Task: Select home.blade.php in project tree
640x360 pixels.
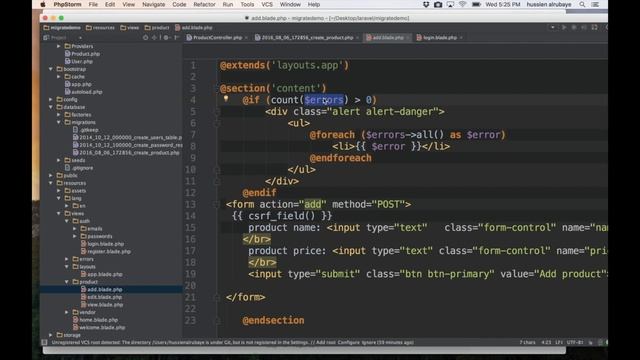Action: coord(96,320)
